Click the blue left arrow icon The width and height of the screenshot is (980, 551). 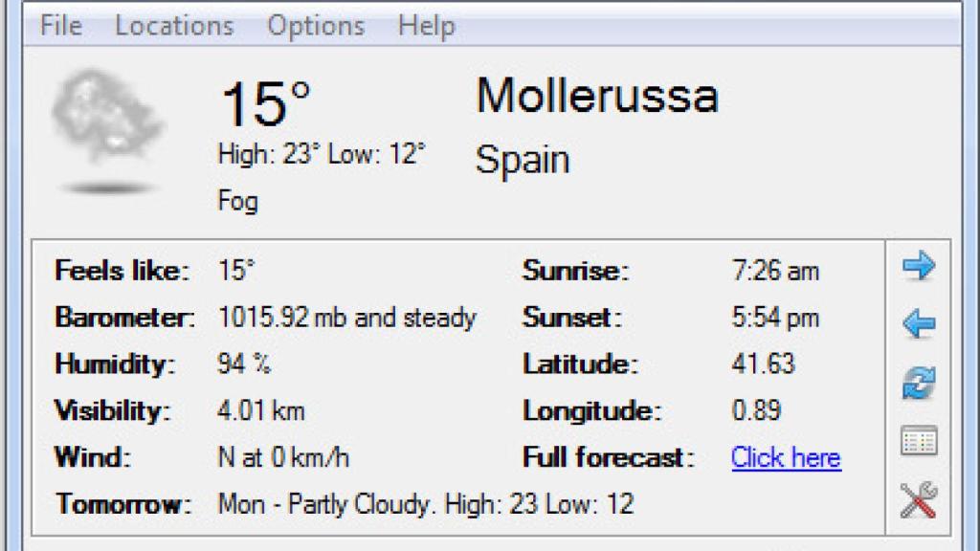coord(919,325)
